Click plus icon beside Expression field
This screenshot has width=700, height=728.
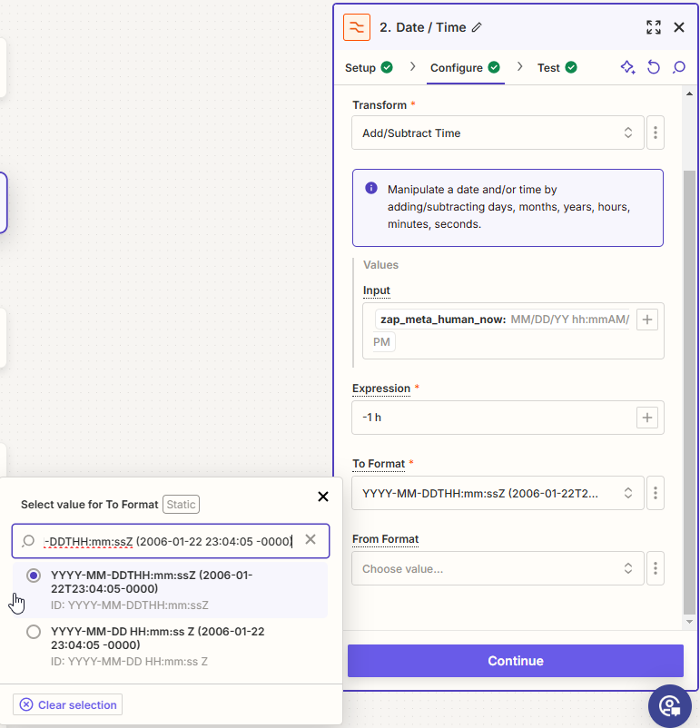647,418
